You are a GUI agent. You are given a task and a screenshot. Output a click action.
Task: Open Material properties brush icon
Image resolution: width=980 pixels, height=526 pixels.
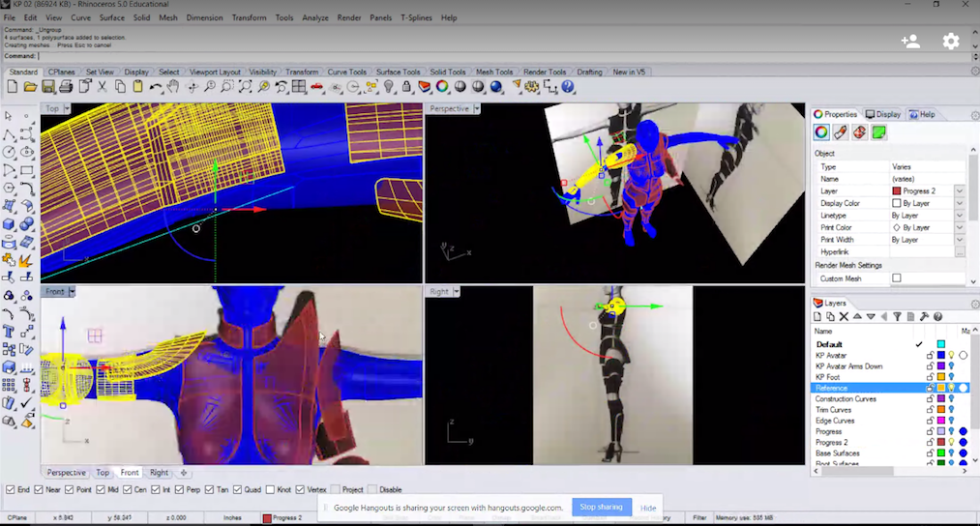click(841, 132)
